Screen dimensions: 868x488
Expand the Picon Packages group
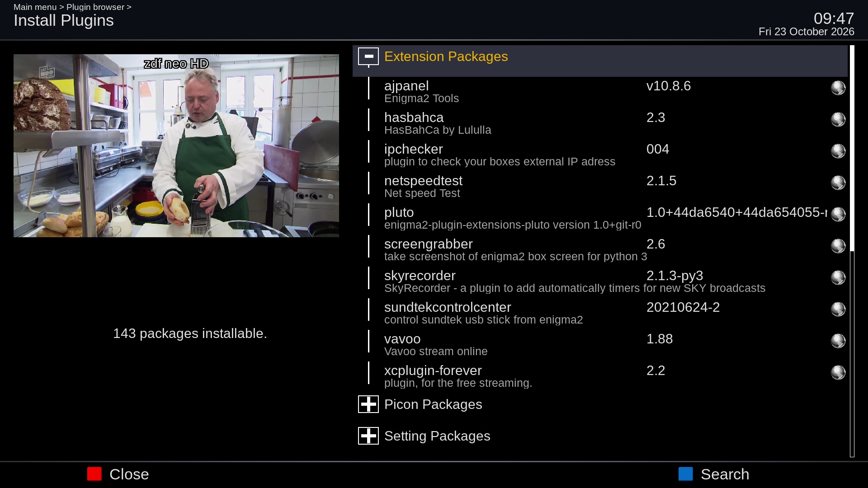[x=368, y=404]
